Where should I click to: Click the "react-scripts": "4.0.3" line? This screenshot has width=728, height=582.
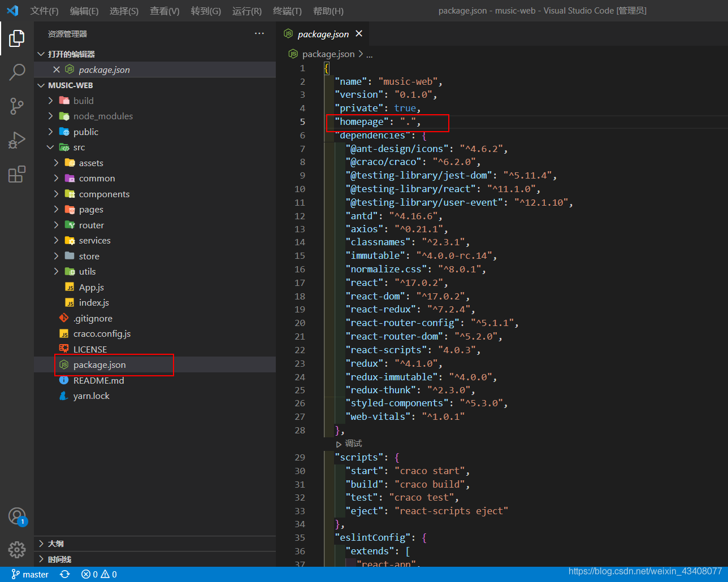(413, 350)
